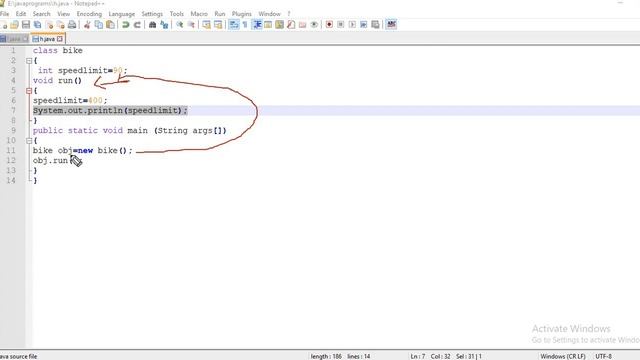This screenshot has height=360, width=640.
Task: Toggle synchronized vertical scrolling
Action: [x=206, y=25]
